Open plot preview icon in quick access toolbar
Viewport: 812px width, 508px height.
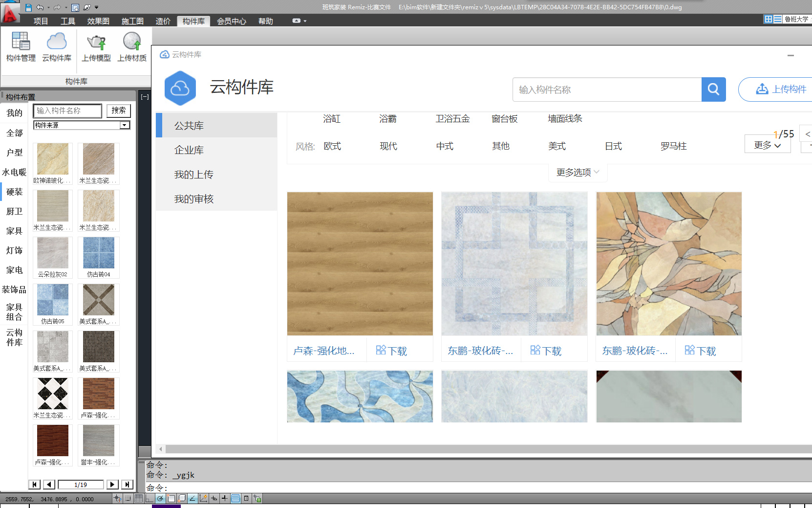coord(75,7)
